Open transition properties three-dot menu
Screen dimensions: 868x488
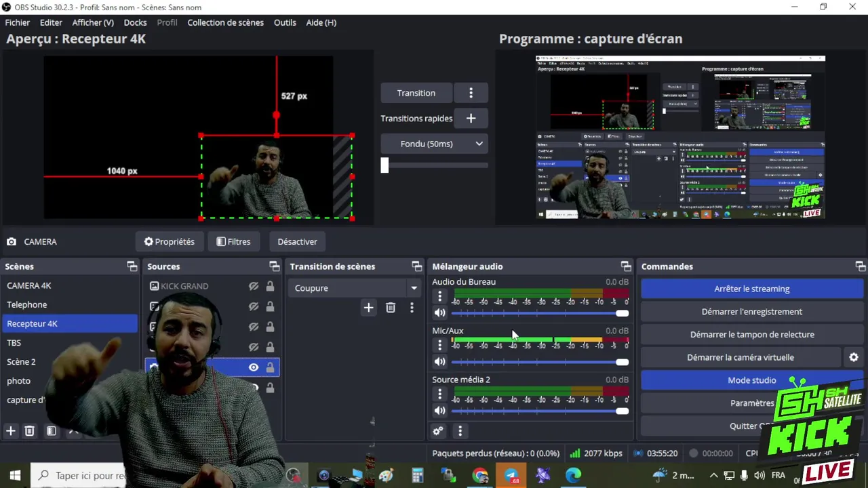tap(412, 308)
